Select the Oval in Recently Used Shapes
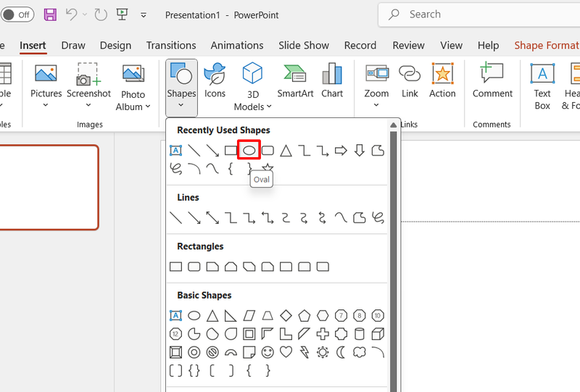This screenshot has height=392, width=580. 249,150
